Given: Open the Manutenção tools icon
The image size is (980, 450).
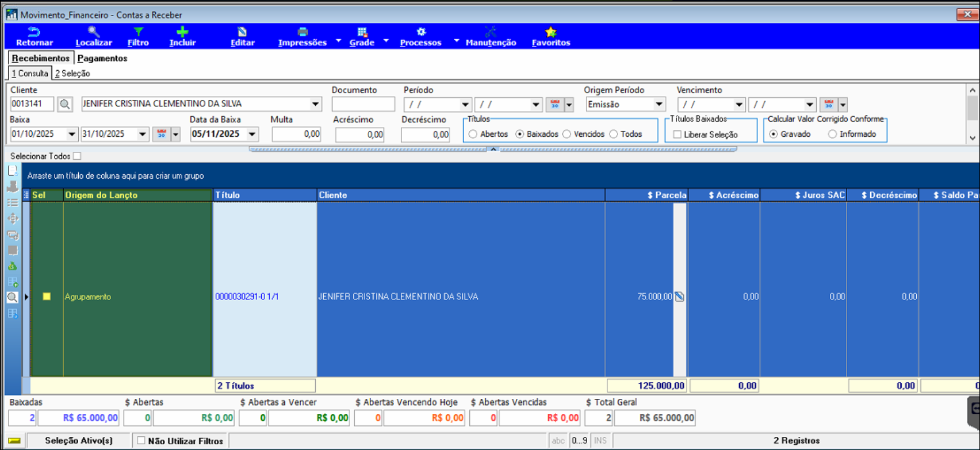Looking at the screenshot, I should point(490,32).
